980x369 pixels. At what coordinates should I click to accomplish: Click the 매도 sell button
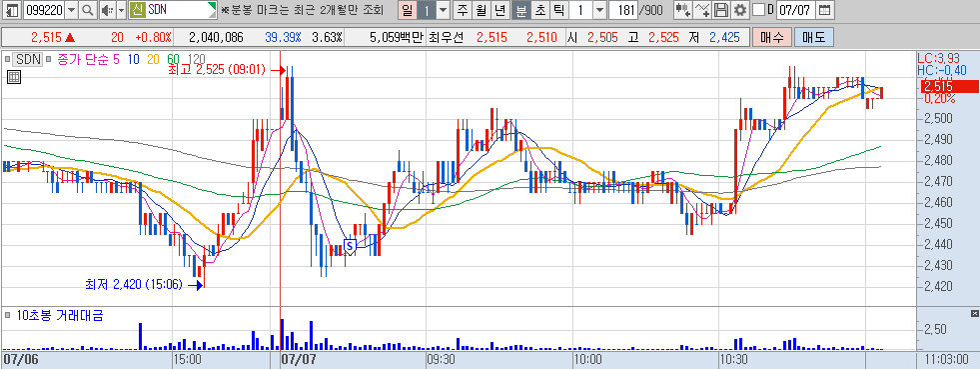(814, 38)
